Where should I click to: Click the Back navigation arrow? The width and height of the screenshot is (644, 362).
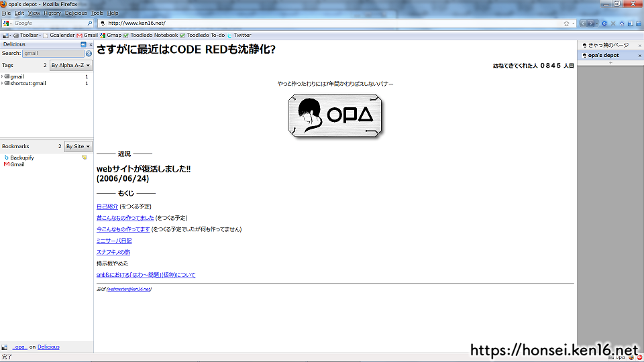click(x=583, y=23)
